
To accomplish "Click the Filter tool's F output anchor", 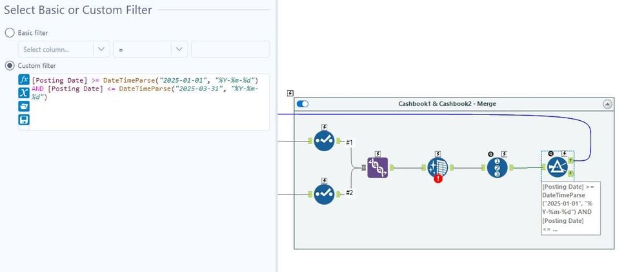I will coord(571,174).
